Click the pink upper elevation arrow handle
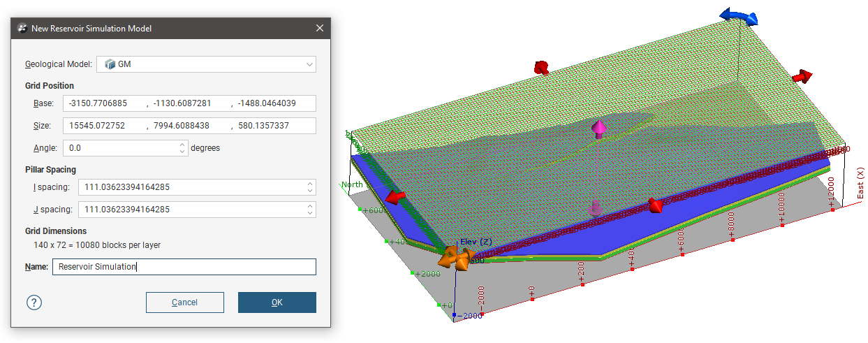The height and width of the screenshot is (343, 868). [598, 129]
